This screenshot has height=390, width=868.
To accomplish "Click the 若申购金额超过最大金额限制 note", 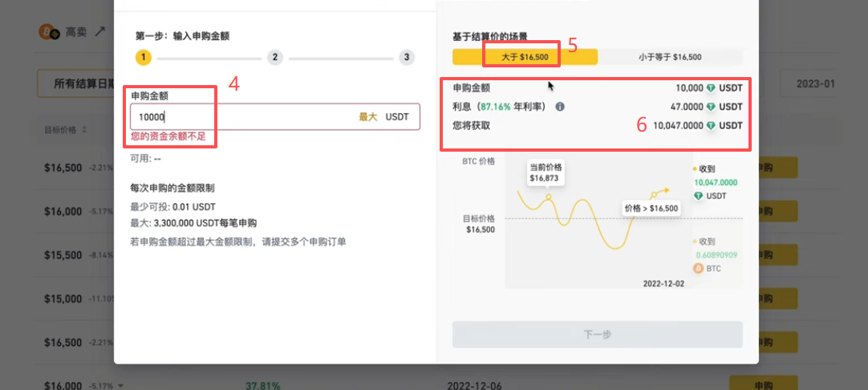I will [238, 242].
